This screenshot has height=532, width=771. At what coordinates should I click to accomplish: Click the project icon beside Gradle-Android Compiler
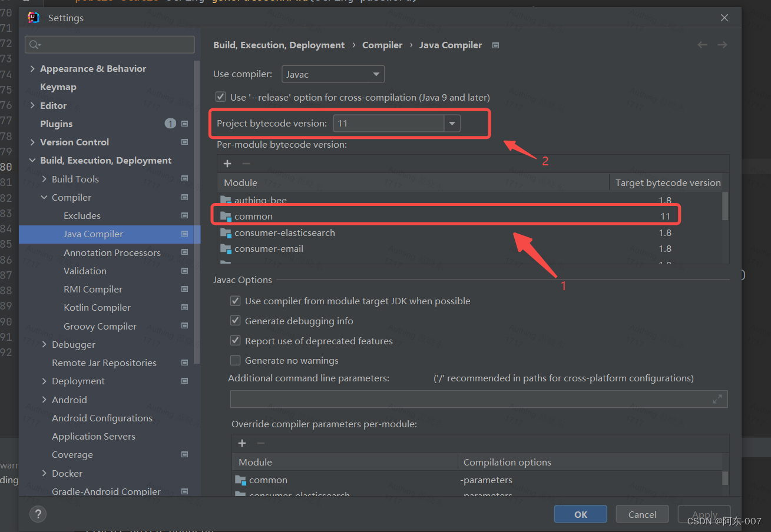(x=184, y=491)
